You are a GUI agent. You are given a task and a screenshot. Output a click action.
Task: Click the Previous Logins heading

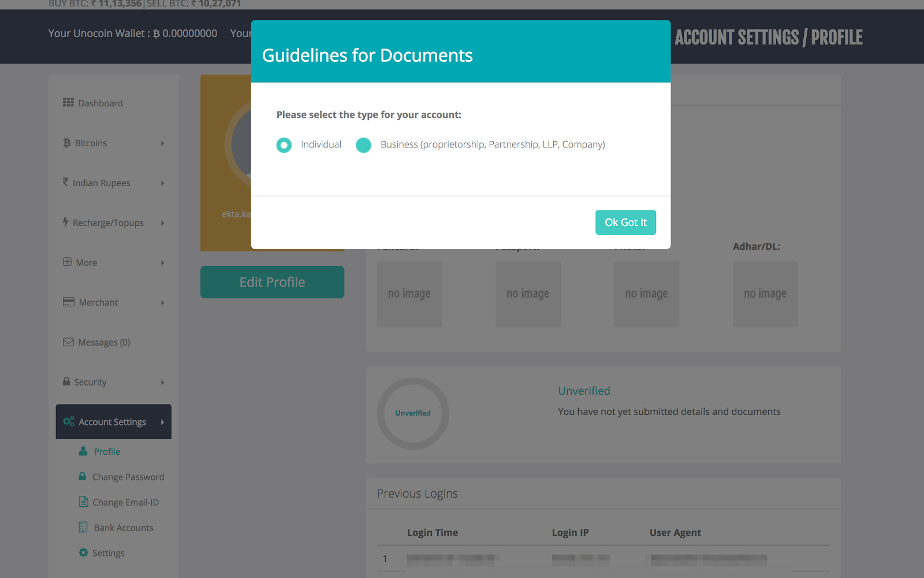click(417, 494)
